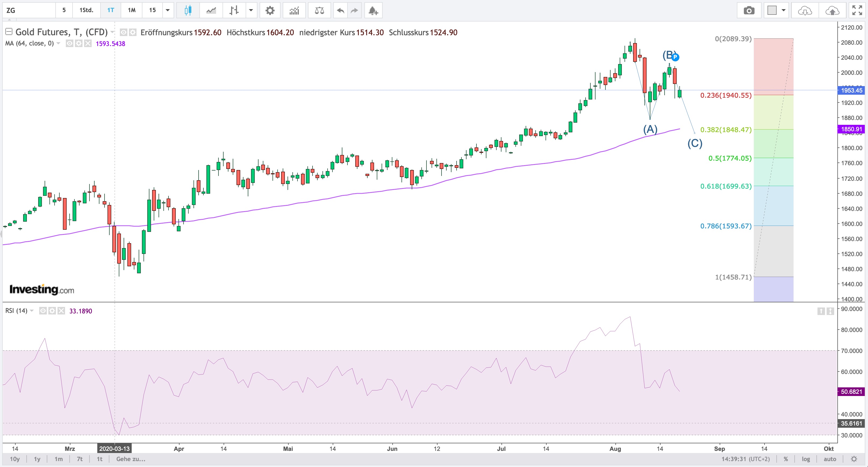The width and height of the screenshot is (868, 467).
Task: Click the Gehe zu... button
Action: point(131,459)
